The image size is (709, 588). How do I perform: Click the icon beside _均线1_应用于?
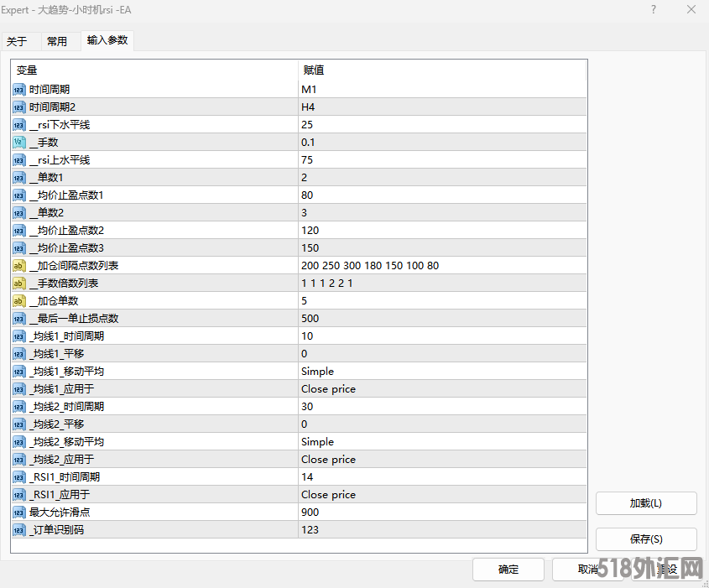pos(19,389)
